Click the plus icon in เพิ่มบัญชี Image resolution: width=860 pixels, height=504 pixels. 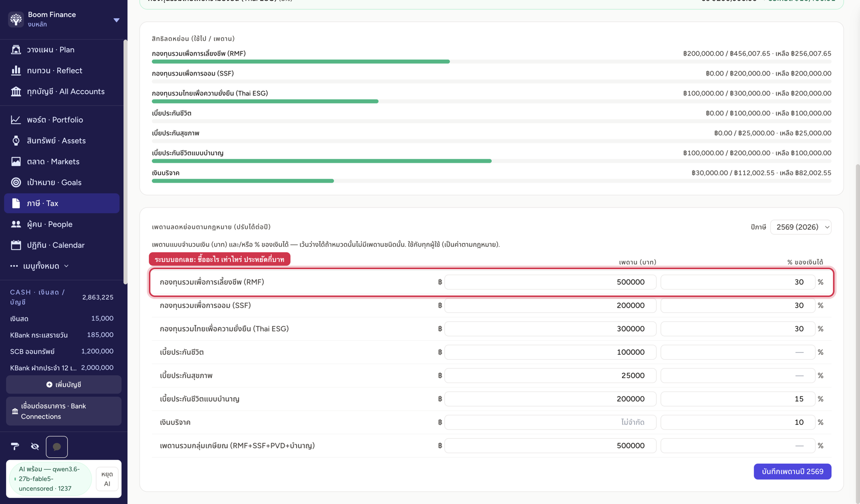click(x=49, y=385)
